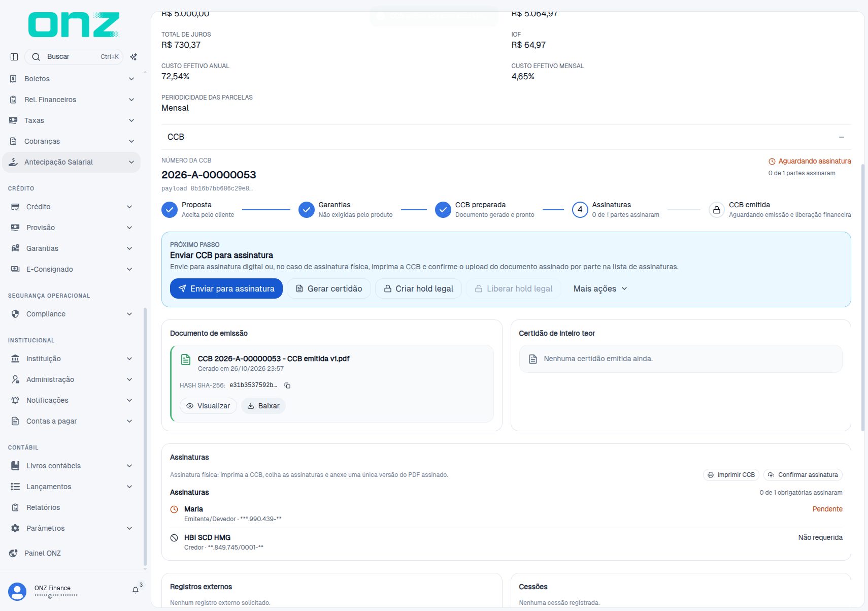Click Enviar para assinatura button
The height and width of the screenshot is (611, 868).
point(226,288)
